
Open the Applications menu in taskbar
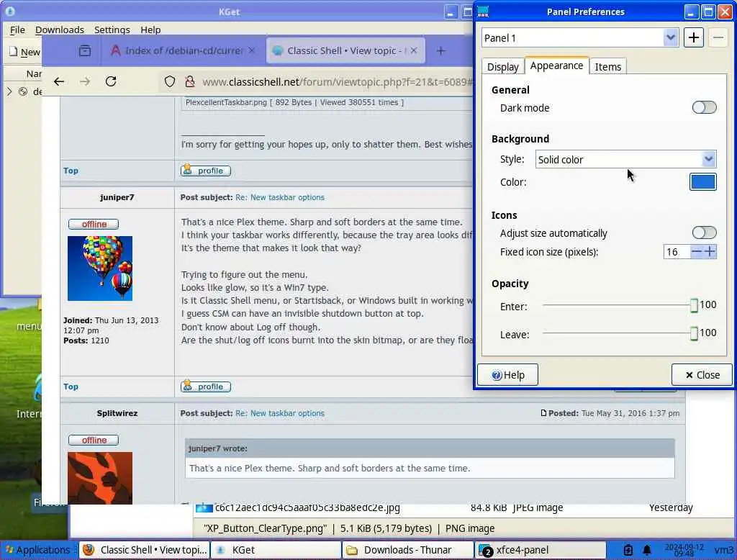coord(38,550)
